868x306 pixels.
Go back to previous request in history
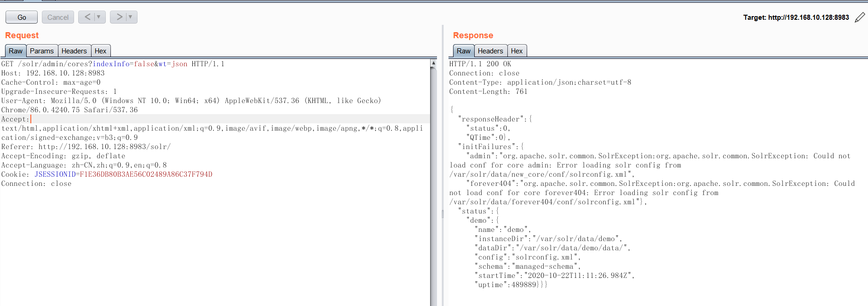point(87,17)
